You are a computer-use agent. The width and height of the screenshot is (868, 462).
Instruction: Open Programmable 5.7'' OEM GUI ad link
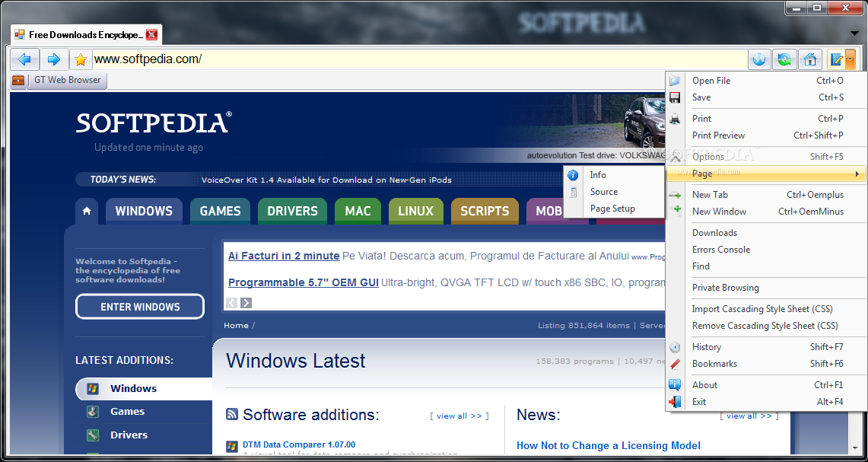point(304,282)
